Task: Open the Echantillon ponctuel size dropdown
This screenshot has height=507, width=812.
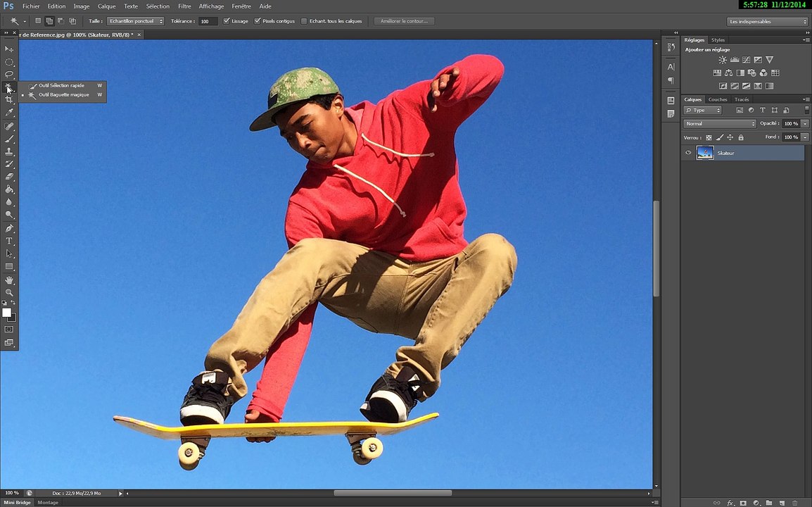Action: [135, 21]
